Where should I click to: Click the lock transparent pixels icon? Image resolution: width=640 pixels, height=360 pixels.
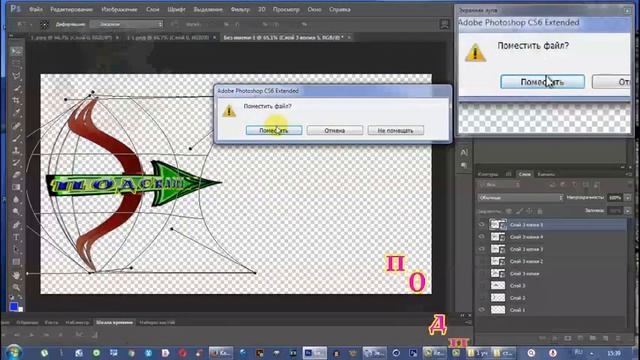pos(509,211)
